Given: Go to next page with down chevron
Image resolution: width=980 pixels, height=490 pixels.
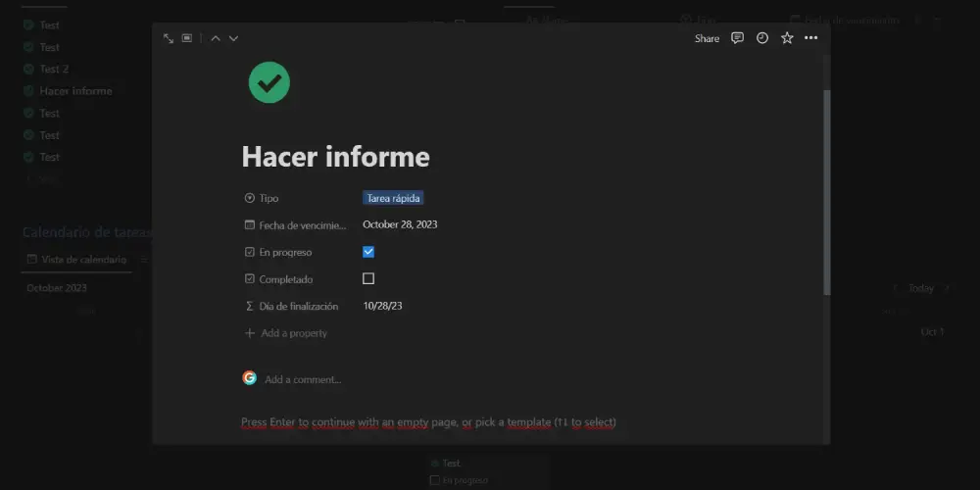Looking at the screenshot, I should (x=233, y=38).
